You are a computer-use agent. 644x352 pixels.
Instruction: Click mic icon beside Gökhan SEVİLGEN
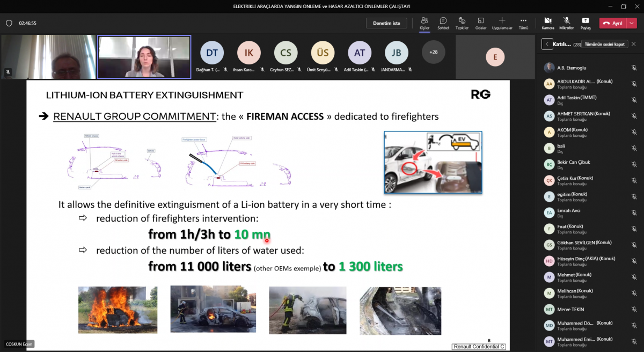[634, 245]
